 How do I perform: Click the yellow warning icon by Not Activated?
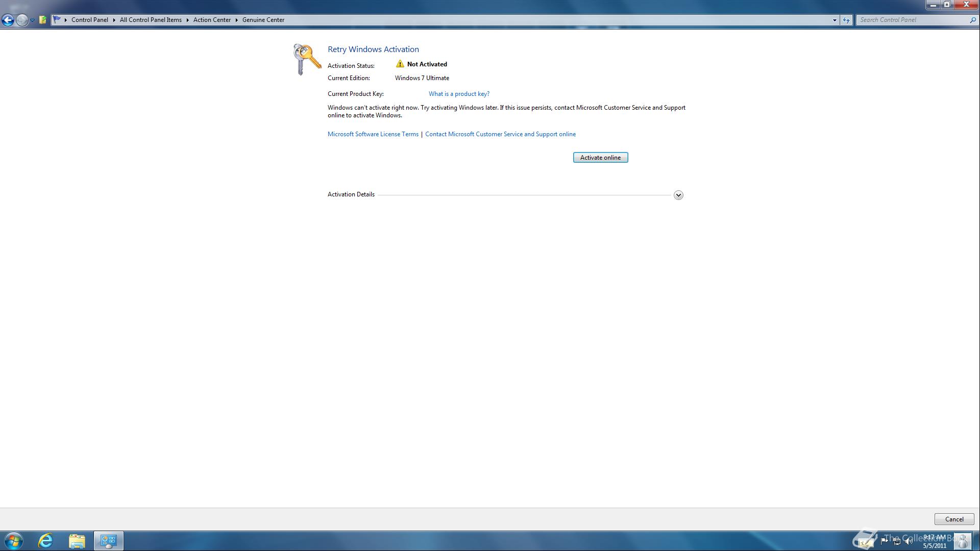[x=400, y=64]
